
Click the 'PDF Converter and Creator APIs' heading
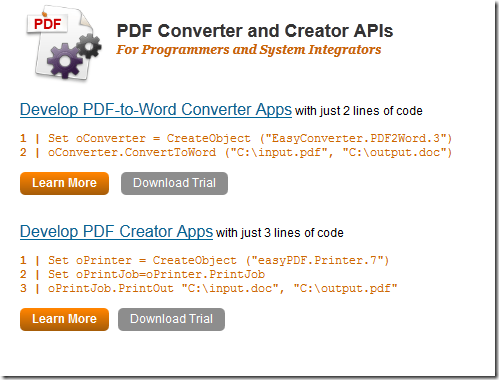click(x=255, y=31)
